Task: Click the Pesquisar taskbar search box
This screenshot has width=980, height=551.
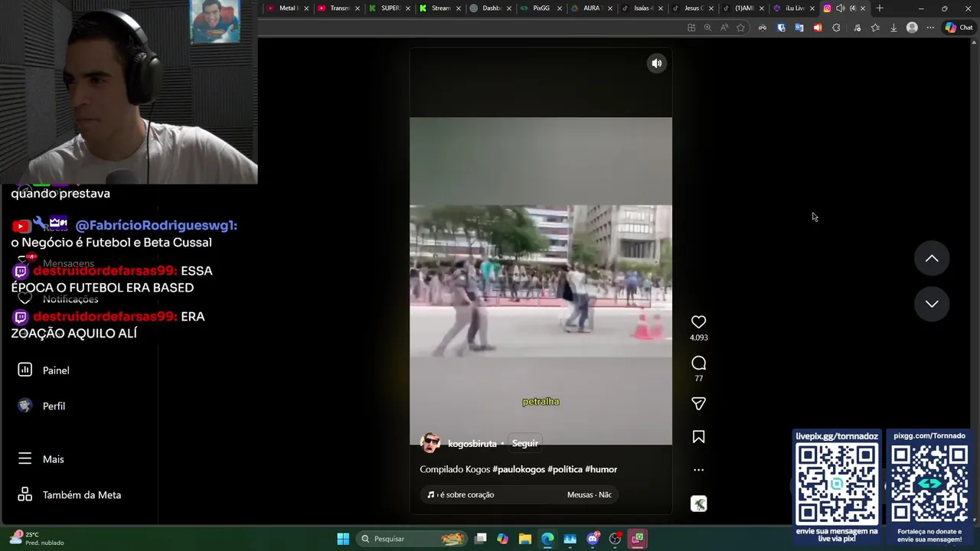Action: click(412, 539)
